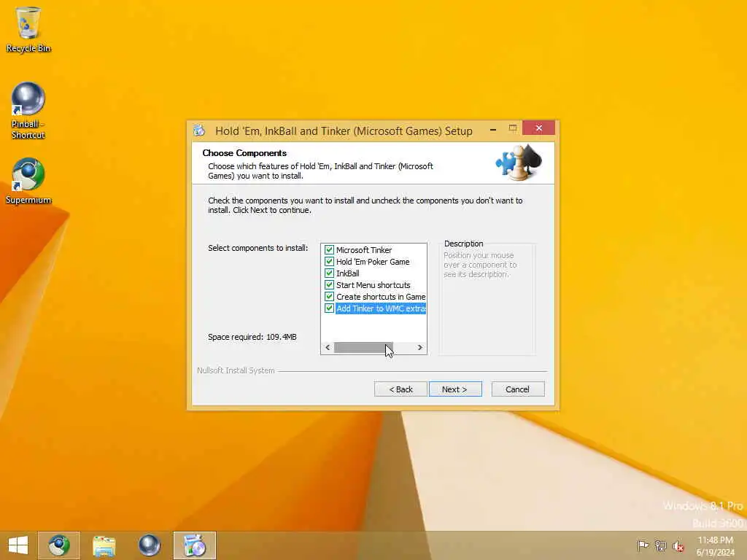The width and height of the screenshot is (747, 560).
Task: Open the network tray icon
Action: coord(661,545)
